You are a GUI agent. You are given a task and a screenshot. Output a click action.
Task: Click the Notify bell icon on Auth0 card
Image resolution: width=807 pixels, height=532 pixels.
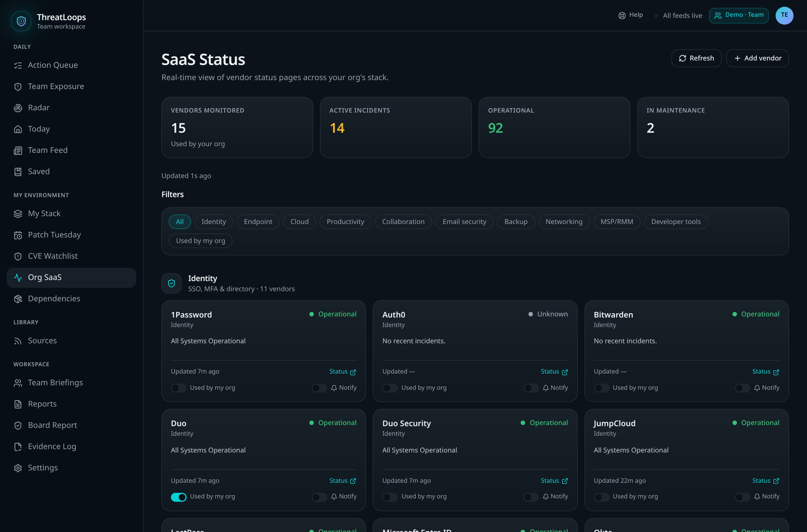[546, 388]
